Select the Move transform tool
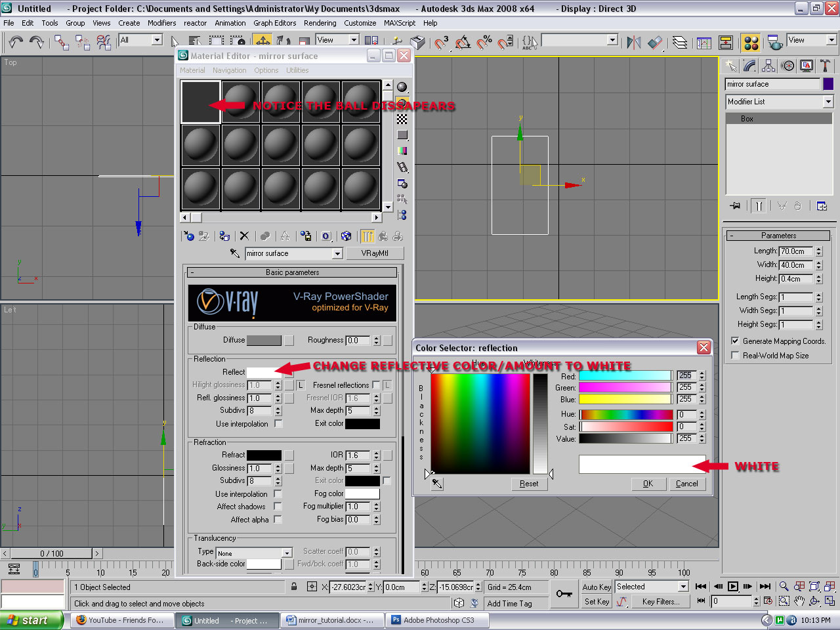The width and height of the screenshot is (840, 630). pyautogui.click(x=262, y=42)
